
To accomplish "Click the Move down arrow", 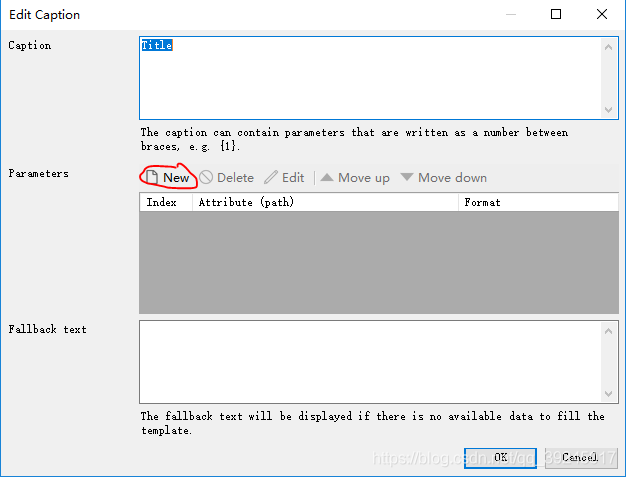I will 443,177.
